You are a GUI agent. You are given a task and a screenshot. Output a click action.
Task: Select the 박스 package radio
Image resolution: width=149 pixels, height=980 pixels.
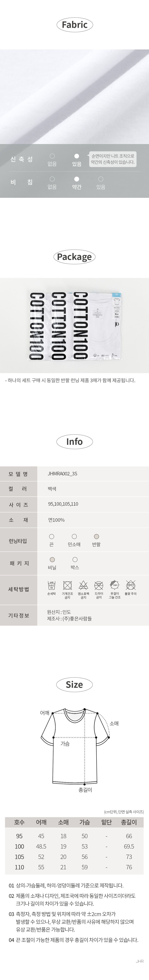click(x=75, y=559)
